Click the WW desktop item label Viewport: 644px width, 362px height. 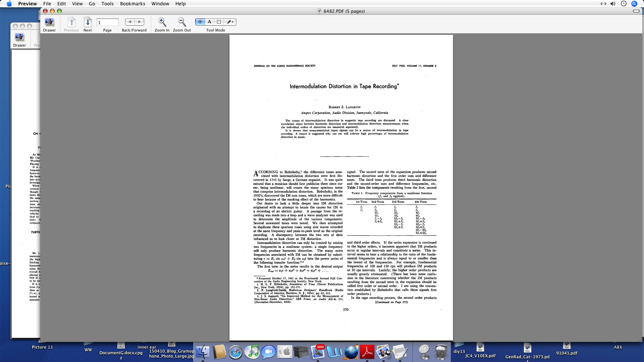point(88,350)
